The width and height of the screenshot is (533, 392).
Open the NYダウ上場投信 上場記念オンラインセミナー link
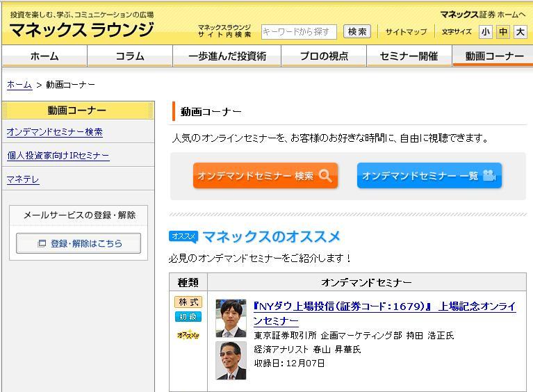coord(384,313)
